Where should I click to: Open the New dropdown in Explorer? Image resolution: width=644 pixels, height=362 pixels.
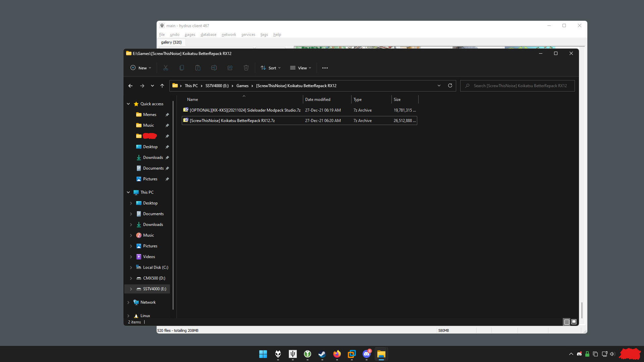[141, 68]
